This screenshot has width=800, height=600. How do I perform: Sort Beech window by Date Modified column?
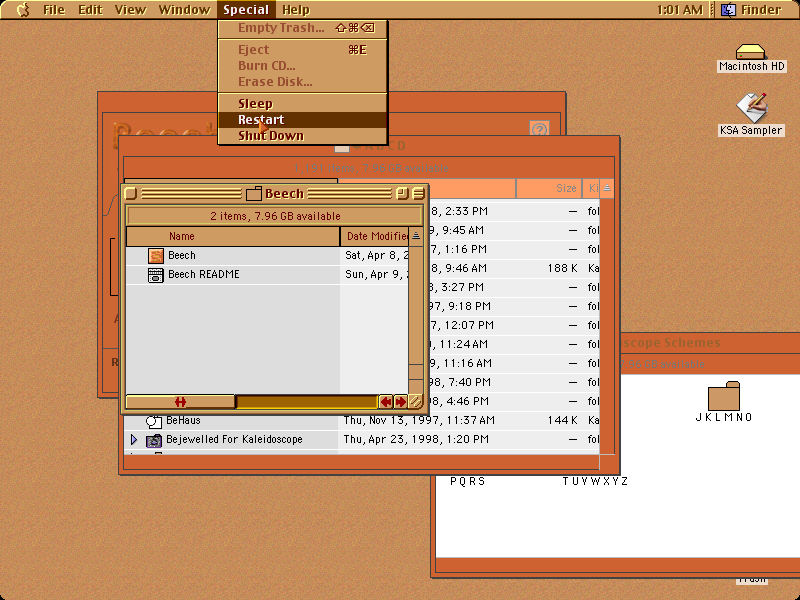click(x=374, y=236)
